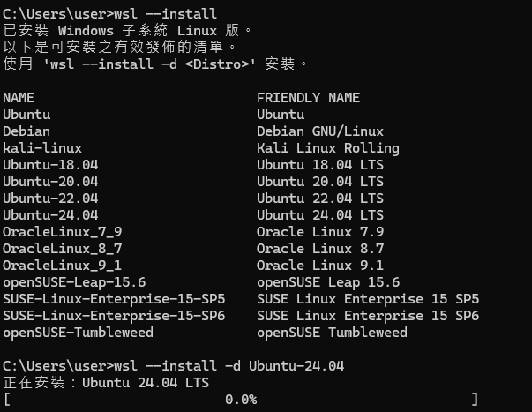Image resolution: width=532 pixels, height=412 pixels.
Task: Click SUSE-Linux-Enterprise-15-SP5 name
Action: [x=114, y=299]
